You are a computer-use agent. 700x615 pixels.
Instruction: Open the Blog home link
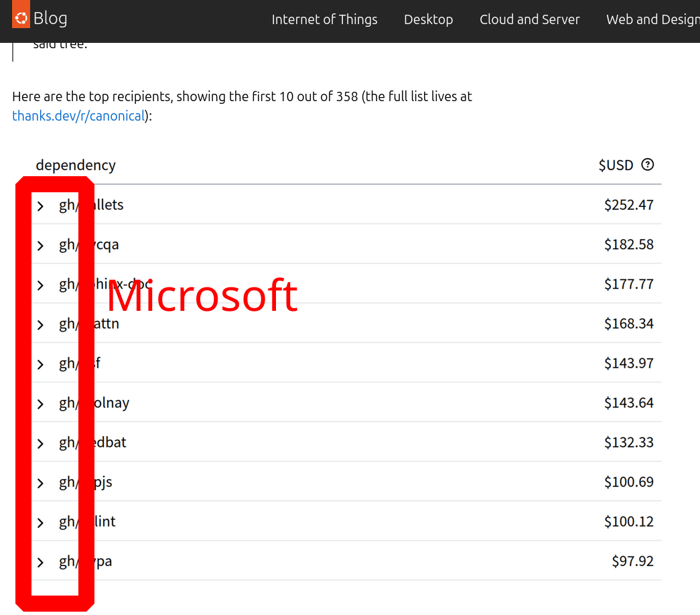(50, 18)
